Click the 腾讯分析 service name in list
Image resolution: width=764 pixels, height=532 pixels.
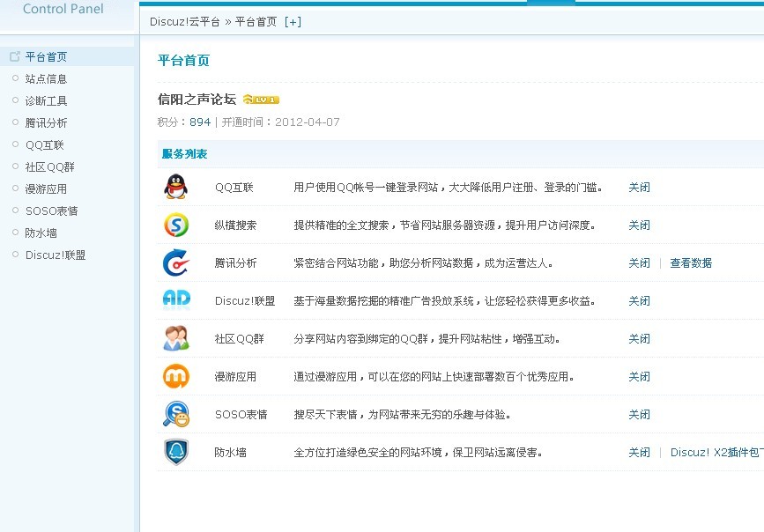coord(235,263)
